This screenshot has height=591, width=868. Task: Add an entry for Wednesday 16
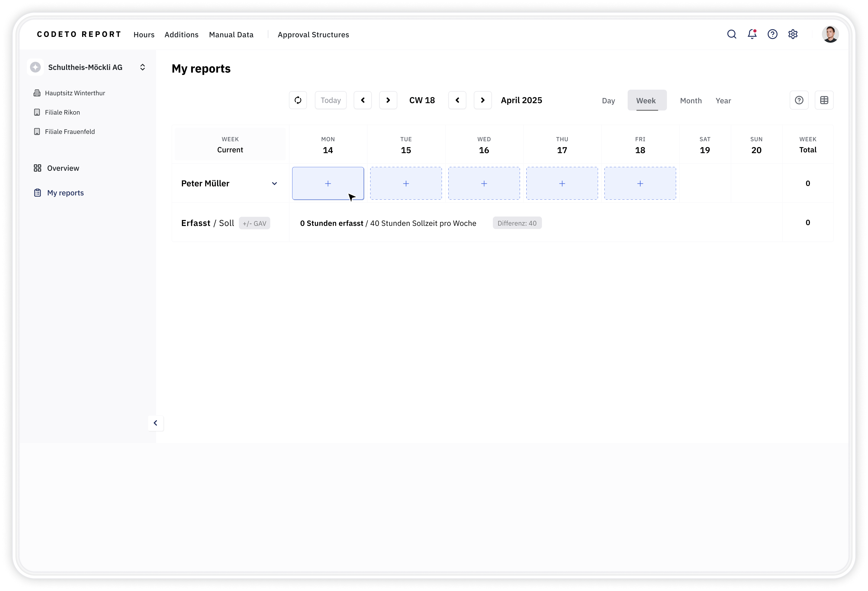point(484,184)
